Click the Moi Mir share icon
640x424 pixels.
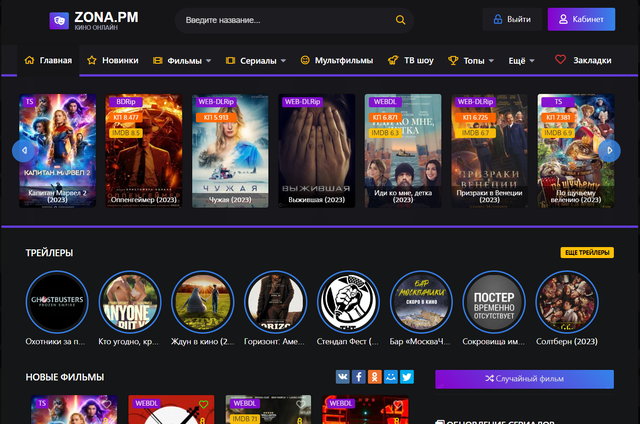[x=391, y=377]
